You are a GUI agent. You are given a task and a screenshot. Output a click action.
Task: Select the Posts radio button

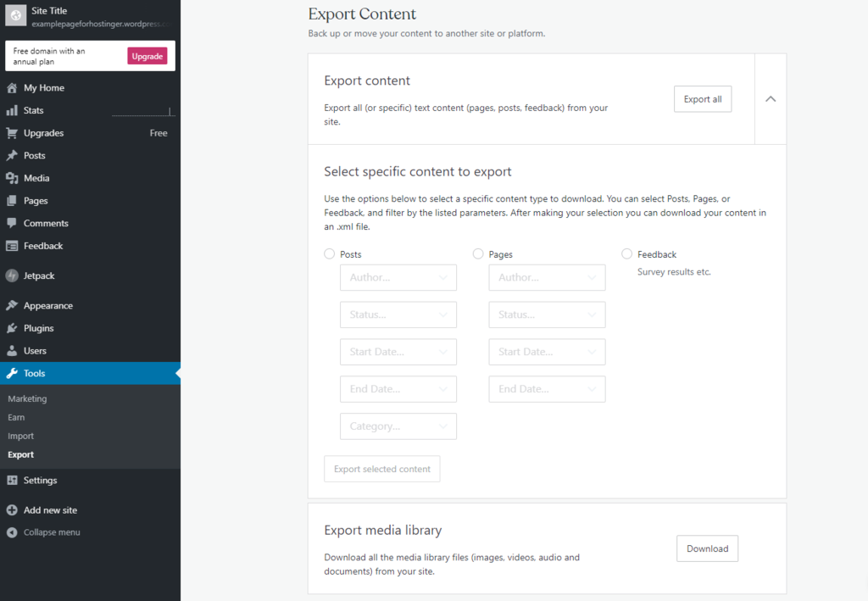(x=329, y=253)
